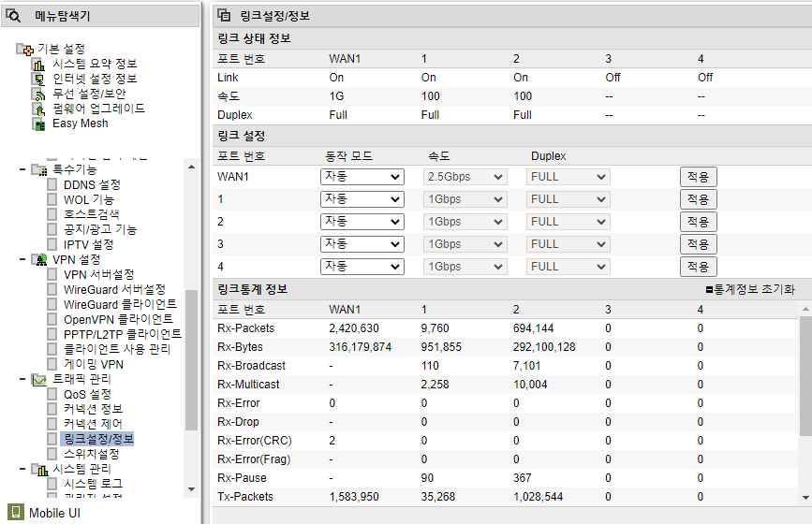Click the 특수기능 folder icon
The width and height of the screenshot is (812, 524).
(x=39, y=169)
